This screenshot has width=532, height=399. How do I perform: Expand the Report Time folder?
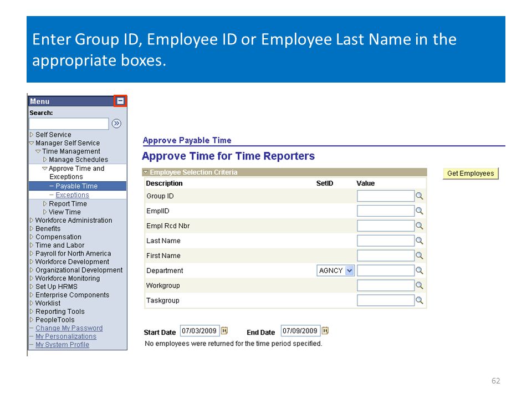coord(45,203)
